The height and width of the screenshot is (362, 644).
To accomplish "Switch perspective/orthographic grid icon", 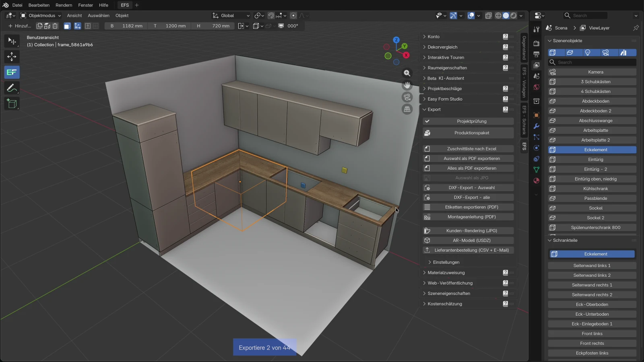I will point(407,109).
